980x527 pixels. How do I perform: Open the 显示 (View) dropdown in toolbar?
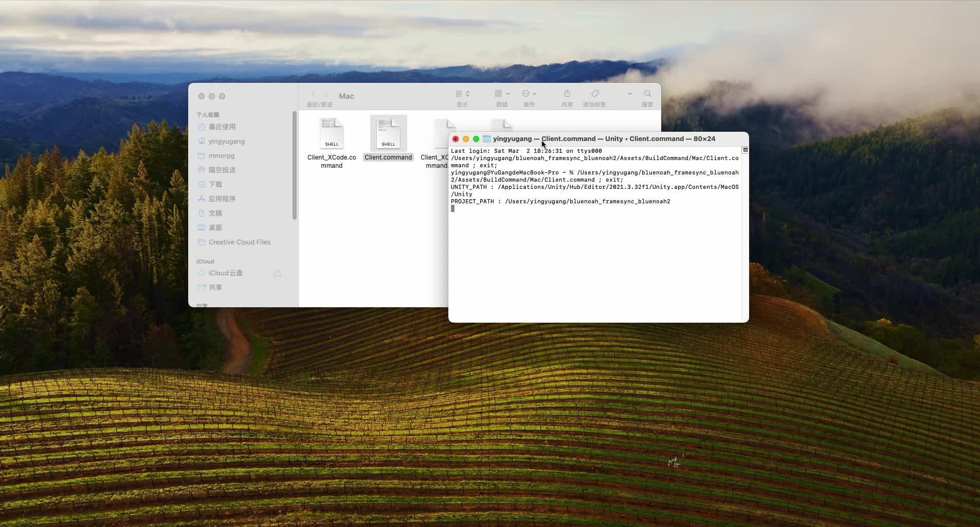462,95
